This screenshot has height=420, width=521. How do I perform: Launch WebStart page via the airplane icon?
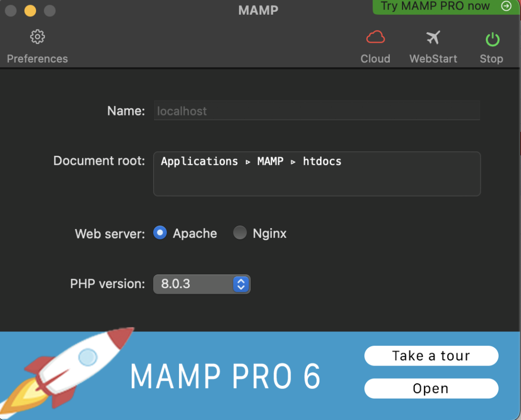point(433,37)
